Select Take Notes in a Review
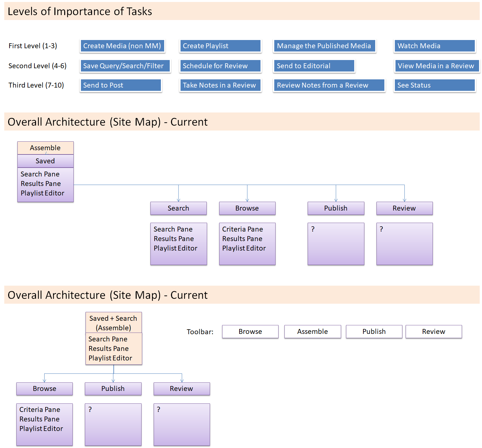The height and width of the screenshot is (448, 482). pos(220,85)
